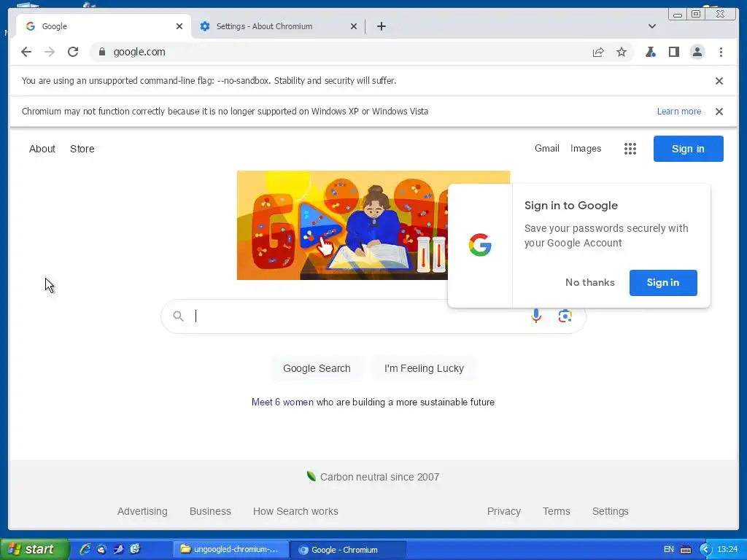Open the Google apps grid
This screenshot has height=560, width=747.
630,149
